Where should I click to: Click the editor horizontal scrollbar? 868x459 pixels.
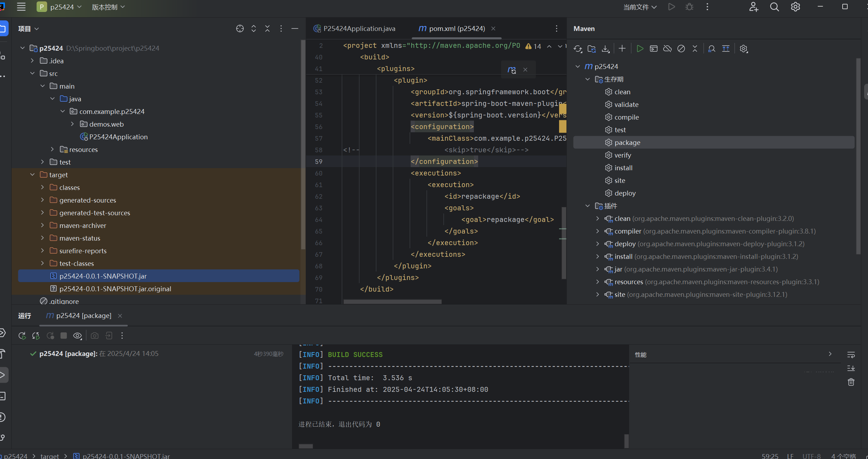point(392,301)
